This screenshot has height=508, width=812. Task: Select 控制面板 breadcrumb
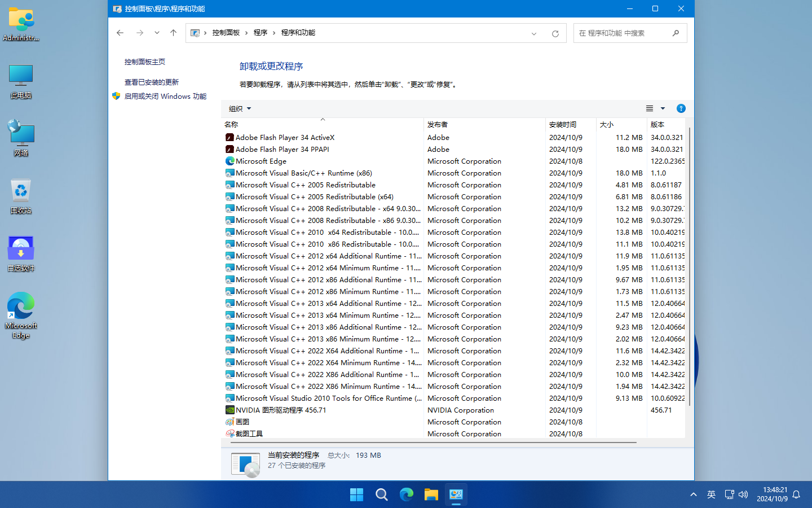tap(226, 33)
